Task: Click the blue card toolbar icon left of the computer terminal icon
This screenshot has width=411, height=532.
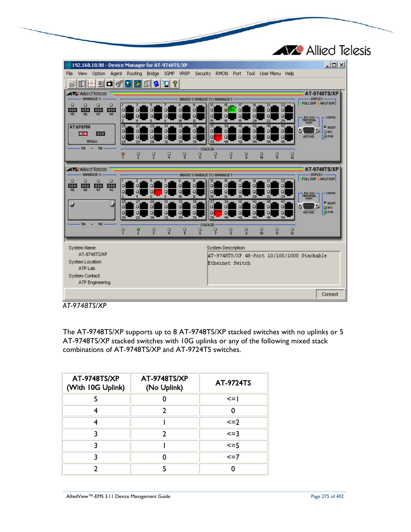Action: pos(156,84)
